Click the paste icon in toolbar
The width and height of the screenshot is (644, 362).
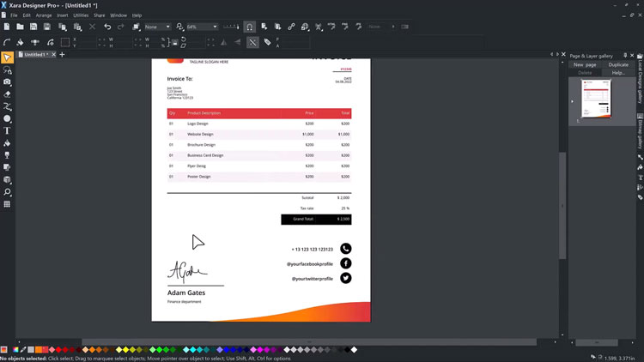point(77,27)
